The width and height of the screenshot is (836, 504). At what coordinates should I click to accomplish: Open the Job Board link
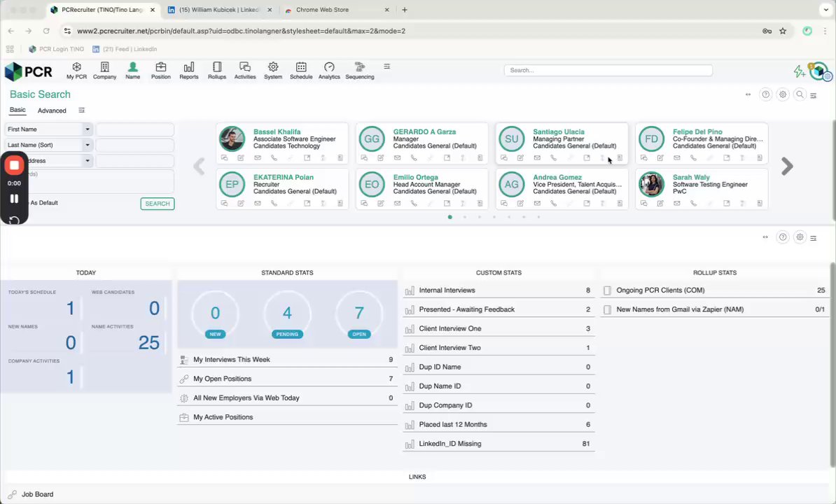[x=37, y=494]
